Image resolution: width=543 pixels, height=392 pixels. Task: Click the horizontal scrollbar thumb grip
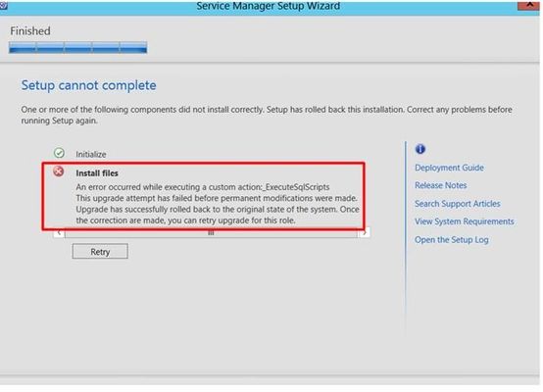tap(211, 233)
